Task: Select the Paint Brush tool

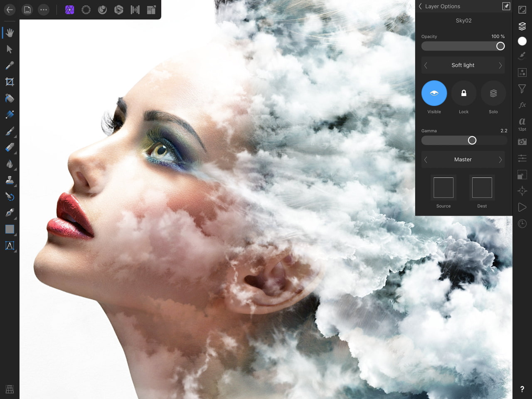Action: [9, 131]
